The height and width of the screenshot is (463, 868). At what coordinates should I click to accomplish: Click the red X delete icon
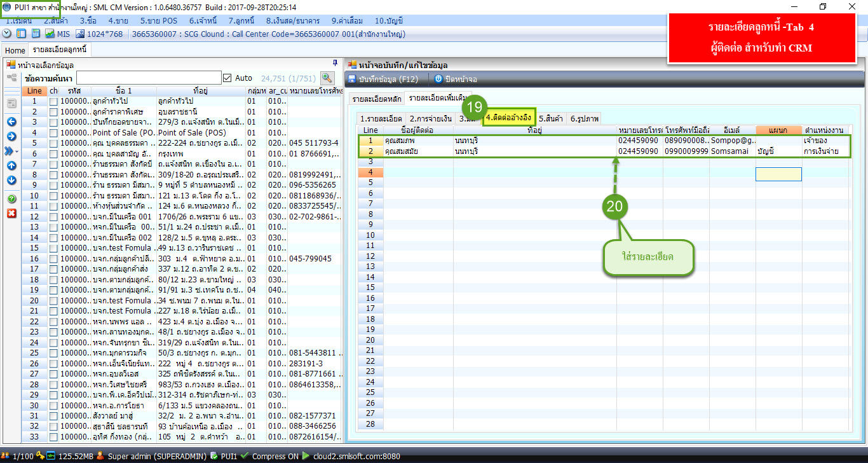(x=11, y=213)
